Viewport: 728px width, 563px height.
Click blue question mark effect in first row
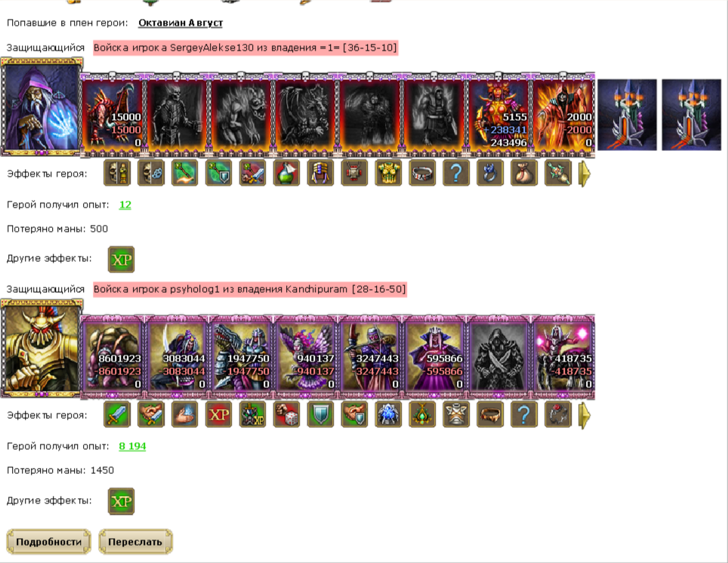click(x=456, y=173)
